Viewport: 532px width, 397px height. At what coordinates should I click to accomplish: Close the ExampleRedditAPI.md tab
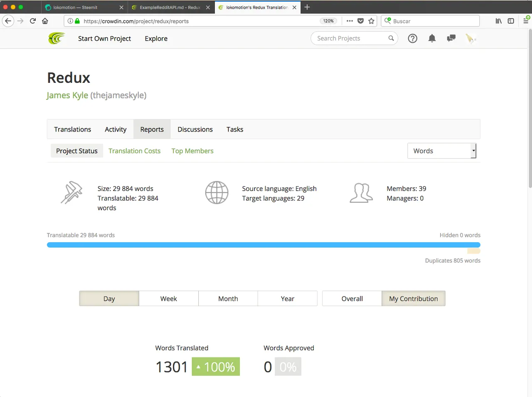pyautogui.click(x=208, y=7)
